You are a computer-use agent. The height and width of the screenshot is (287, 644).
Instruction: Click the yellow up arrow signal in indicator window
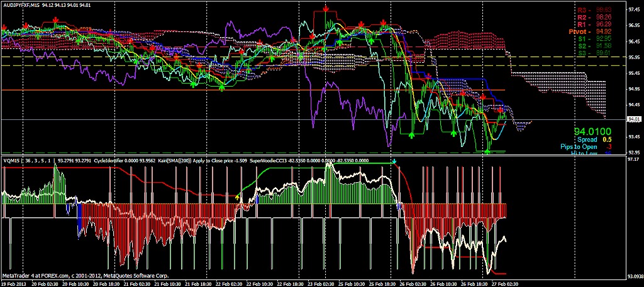237,197
